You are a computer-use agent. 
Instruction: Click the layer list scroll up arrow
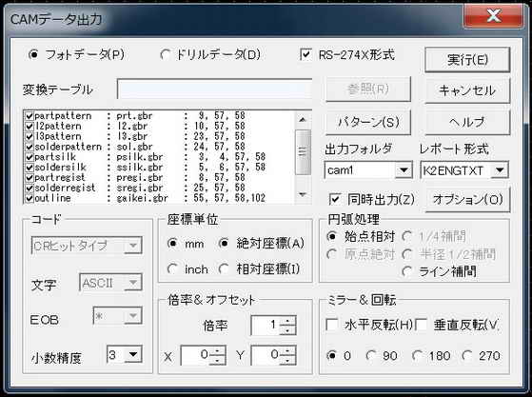[303, 119]
